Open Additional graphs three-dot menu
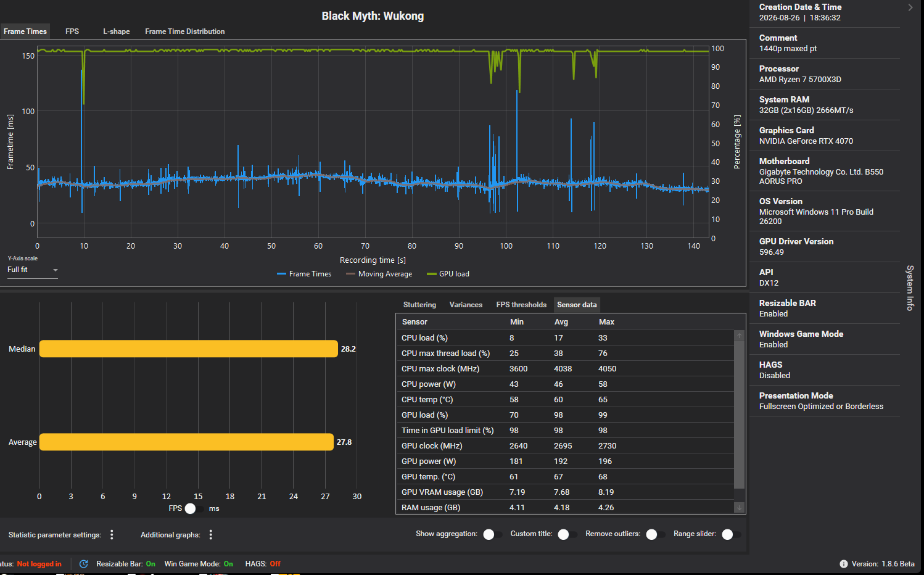This screenshot has width=924, height=575. tap(211, 535)
